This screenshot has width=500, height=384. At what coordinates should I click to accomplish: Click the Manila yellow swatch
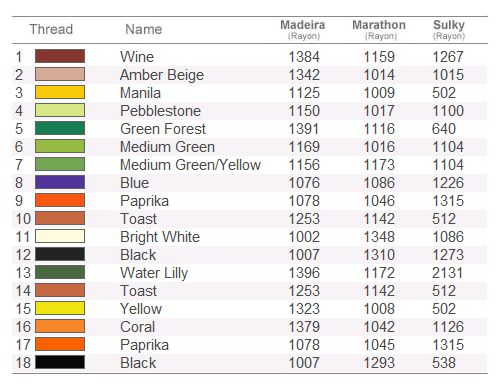pyautogui.click(x=60, y=92)
